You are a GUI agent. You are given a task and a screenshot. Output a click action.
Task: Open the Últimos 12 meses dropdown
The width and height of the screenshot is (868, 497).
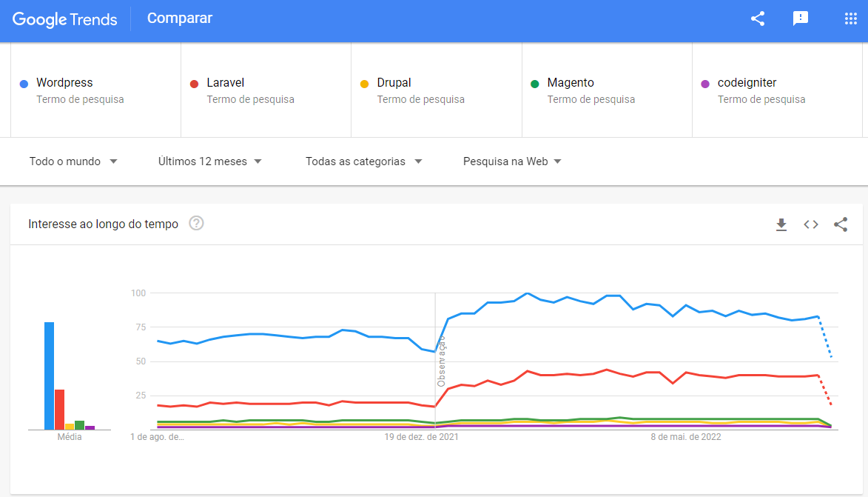coord(210,161)
